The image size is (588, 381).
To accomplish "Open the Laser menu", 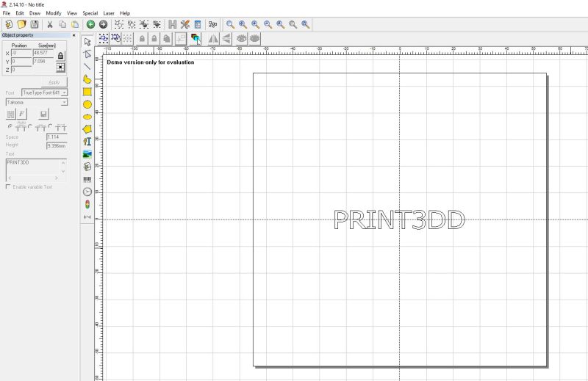I will pyautogui.click(x=109, y=13).
